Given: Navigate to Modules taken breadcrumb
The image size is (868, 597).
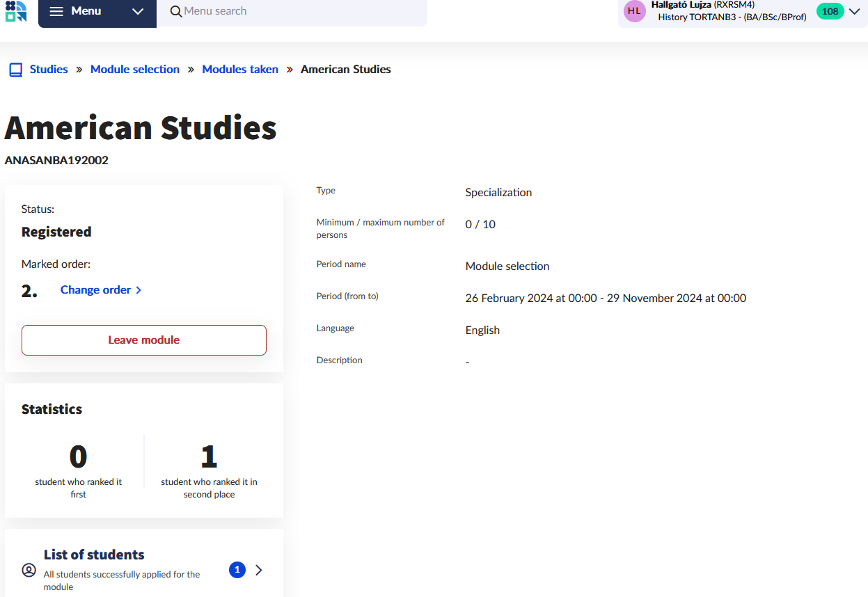Looking at the screenshot, I should [240, 70].
